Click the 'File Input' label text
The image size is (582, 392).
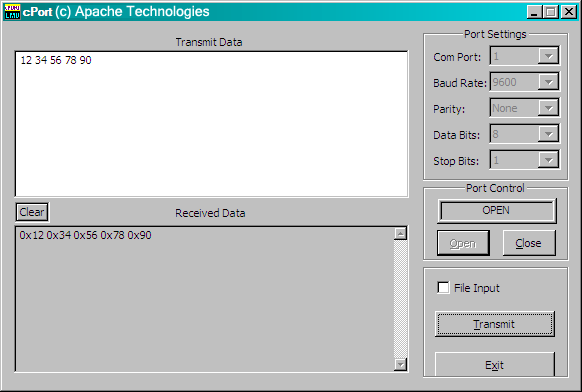pos(477,288)
